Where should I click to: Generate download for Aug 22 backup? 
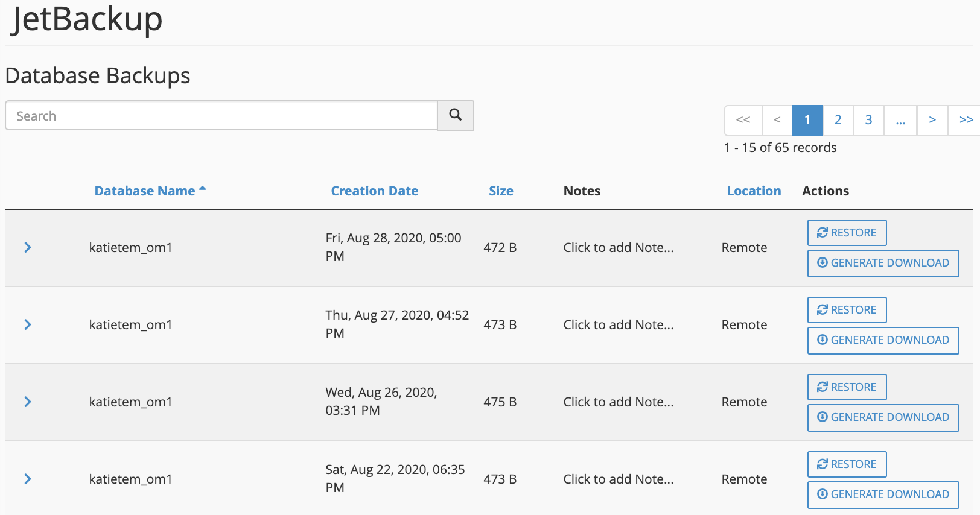[x=883, y=494]
